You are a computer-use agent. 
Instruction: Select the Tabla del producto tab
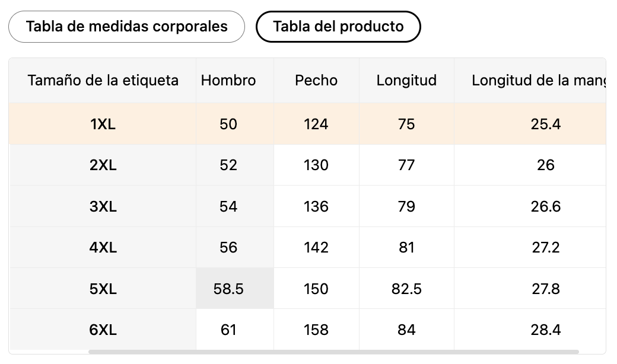[338, 27]
